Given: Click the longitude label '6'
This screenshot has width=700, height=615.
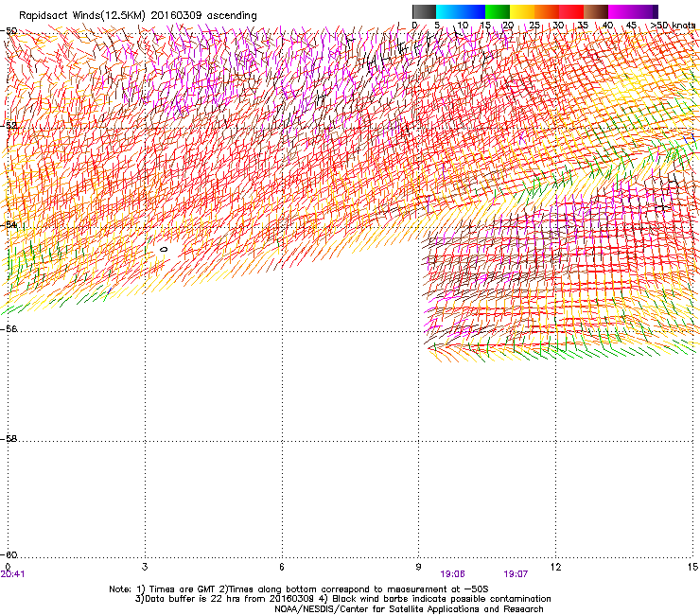Looking at the screenshot, I should [x=282, y=567].
